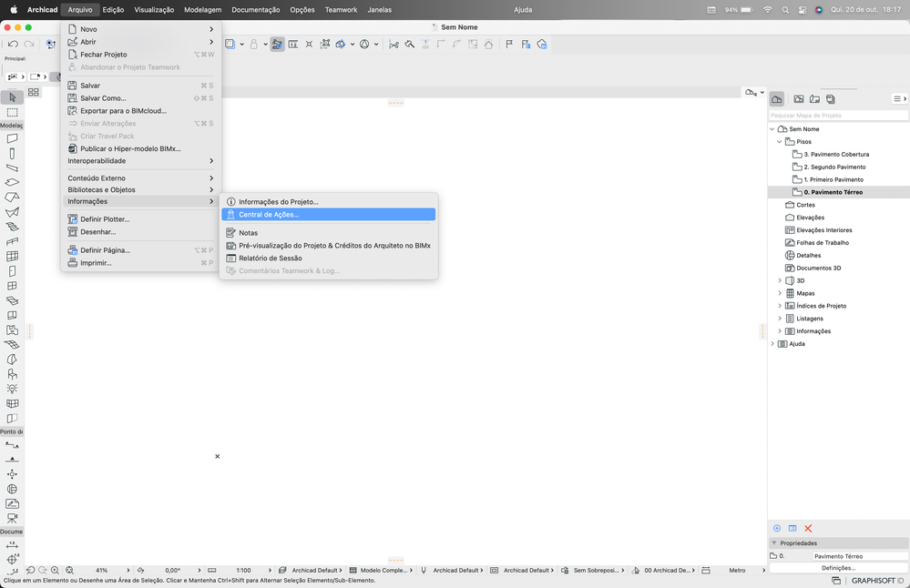Click the New Viewpoint plus icon
The height and width of the screenshot is (588, 910).
(x=776, y=528)
